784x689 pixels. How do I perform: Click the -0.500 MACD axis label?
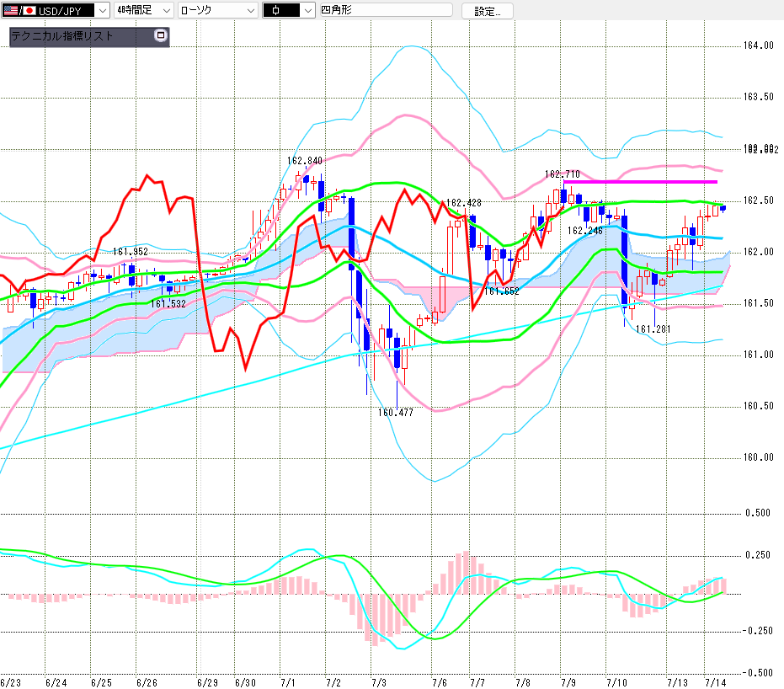(x=756, y=672)
